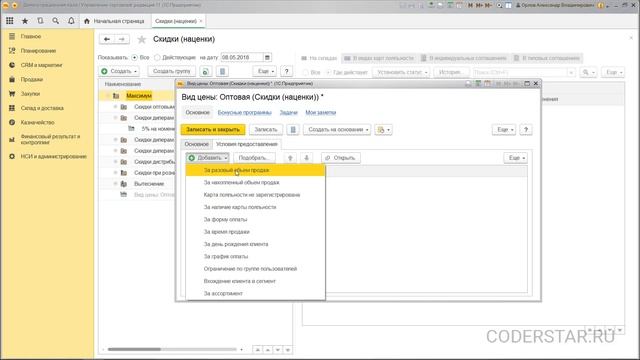The height and width of the screenshot is (360, 640).
Task: Open search magnifier dropdown in right panel
Action: click(588, 72)
